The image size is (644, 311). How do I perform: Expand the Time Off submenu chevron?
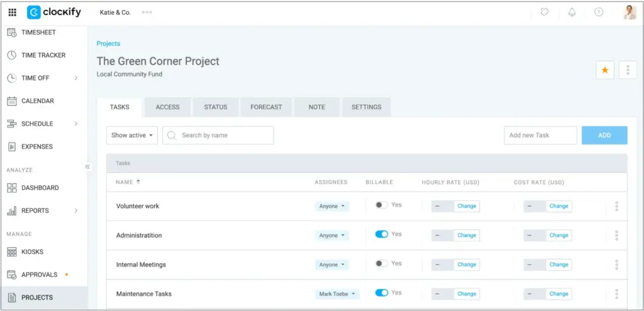pyautogui.click(x=76, y=78)
